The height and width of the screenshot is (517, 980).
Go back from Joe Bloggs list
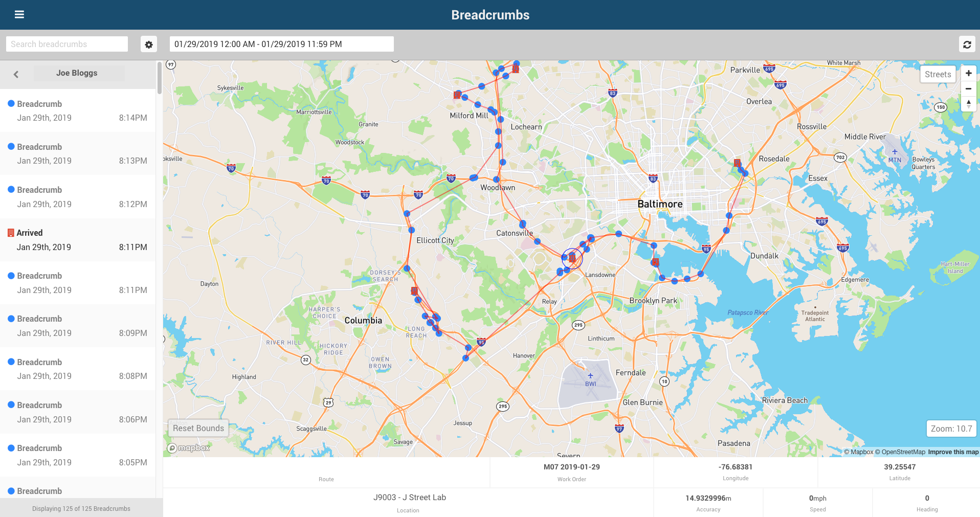pyautogui.click(x=16, y=74)
